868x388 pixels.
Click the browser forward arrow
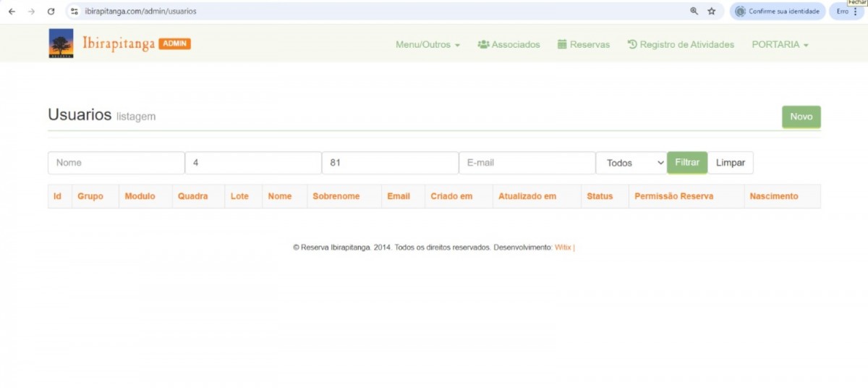point(31,12)
